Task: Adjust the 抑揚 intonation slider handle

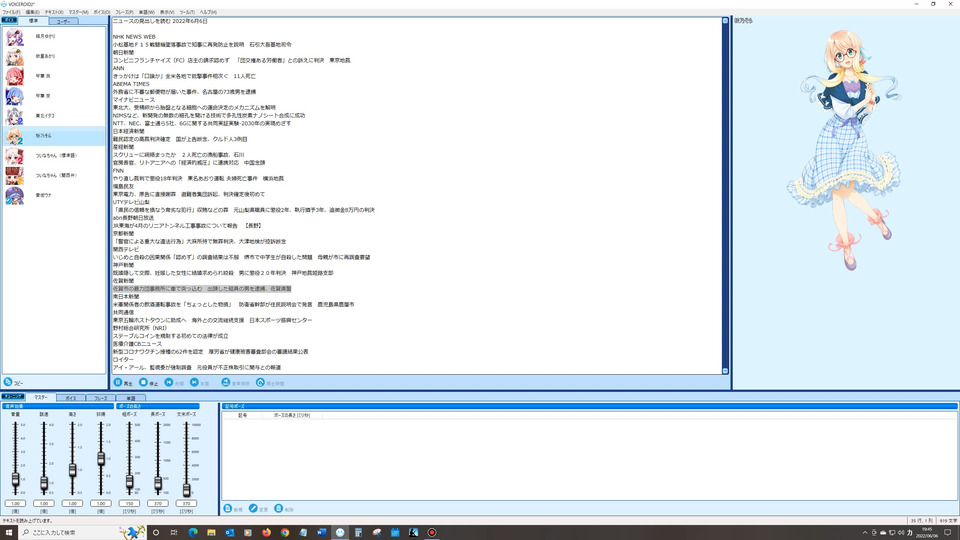Action: coord(101,459)
